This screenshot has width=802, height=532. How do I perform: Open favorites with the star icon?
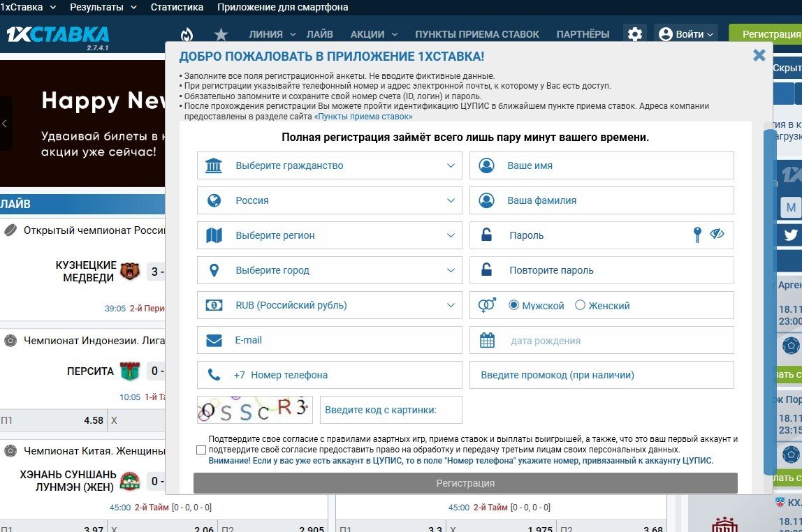221,34
